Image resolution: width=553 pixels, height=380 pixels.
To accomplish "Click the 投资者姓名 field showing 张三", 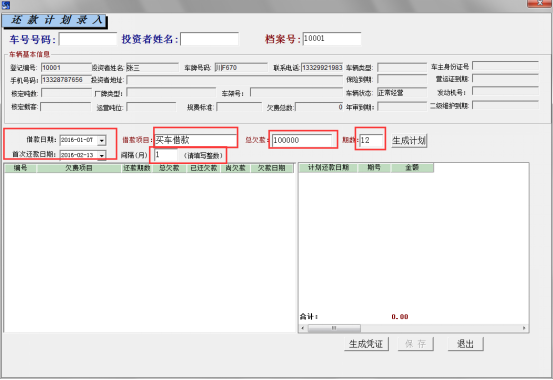I will coord(152,67).
